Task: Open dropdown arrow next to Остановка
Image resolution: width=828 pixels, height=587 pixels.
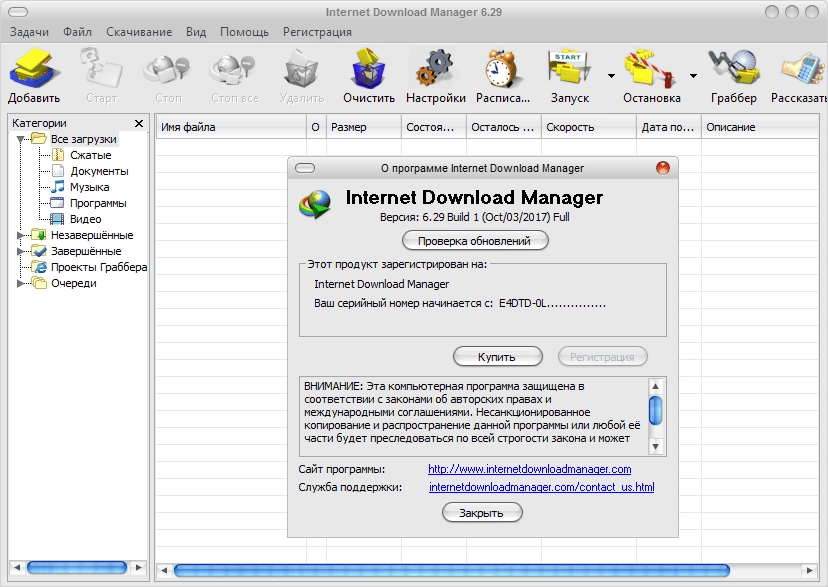Action: pos(693,76)
